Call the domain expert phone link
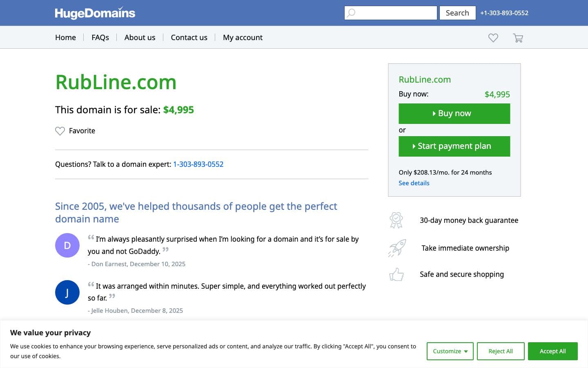The image size is (588, 368). (198, 164)
